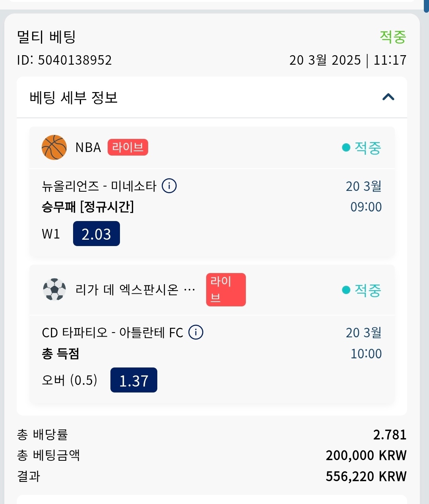
Task: Tap the green dot beside soccer 적중
Action: click(x=346, y=290)
